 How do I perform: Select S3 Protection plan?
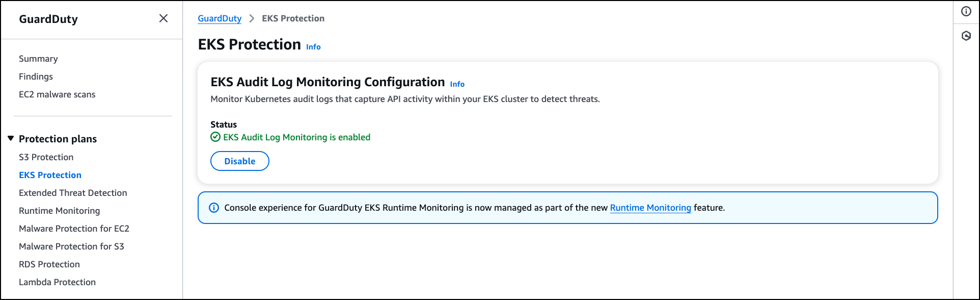[46, 157]
